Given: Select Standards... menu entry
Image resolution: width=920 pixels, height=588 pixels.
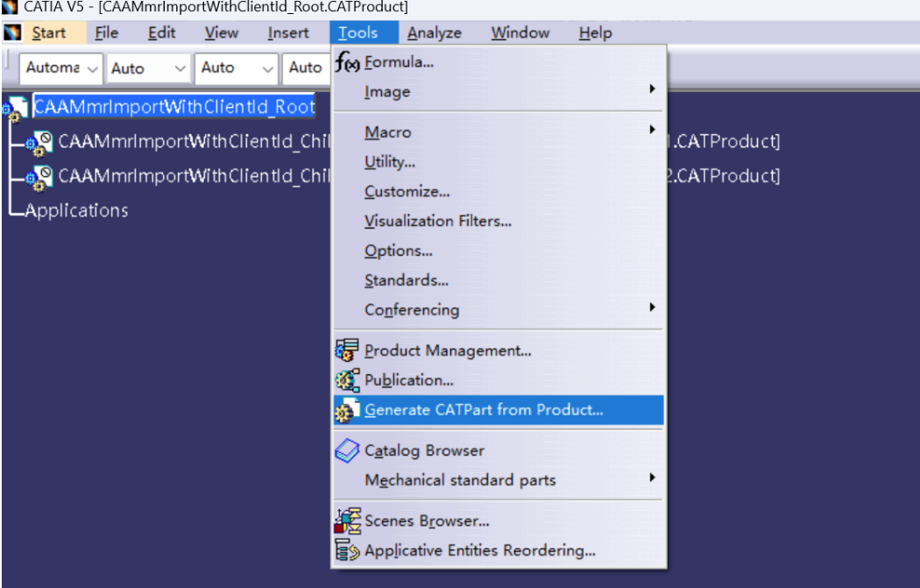Looking at the screenshot, I should pyautogui.click(x=499, y=280).
